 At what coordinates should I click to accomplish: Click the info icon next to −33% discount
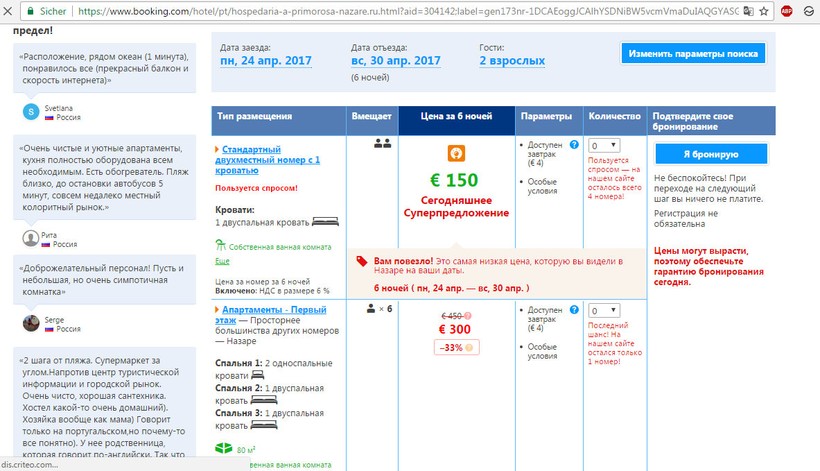(x=467, y=347)
